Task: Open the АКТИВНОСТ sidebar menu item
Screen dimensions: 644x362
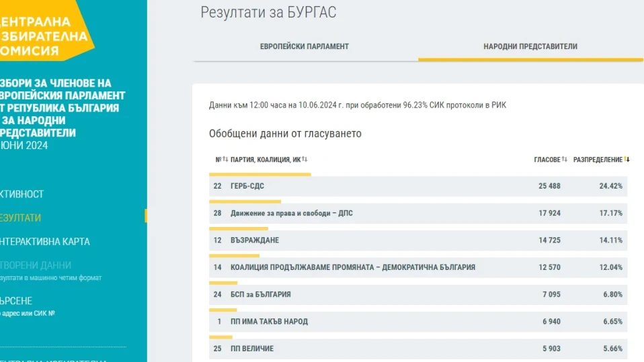Action: click(22, 194)
